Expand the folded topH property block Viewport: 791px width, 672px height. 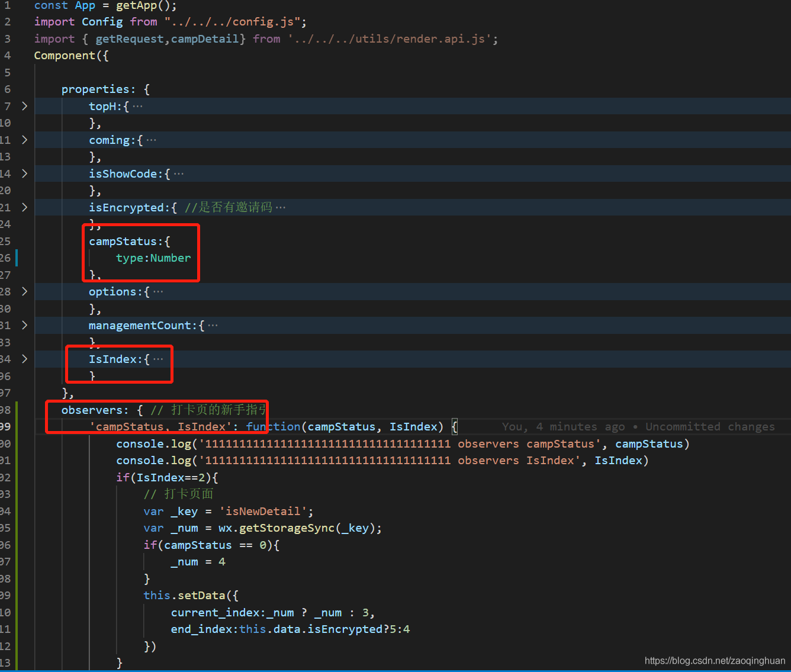(24, 106)
